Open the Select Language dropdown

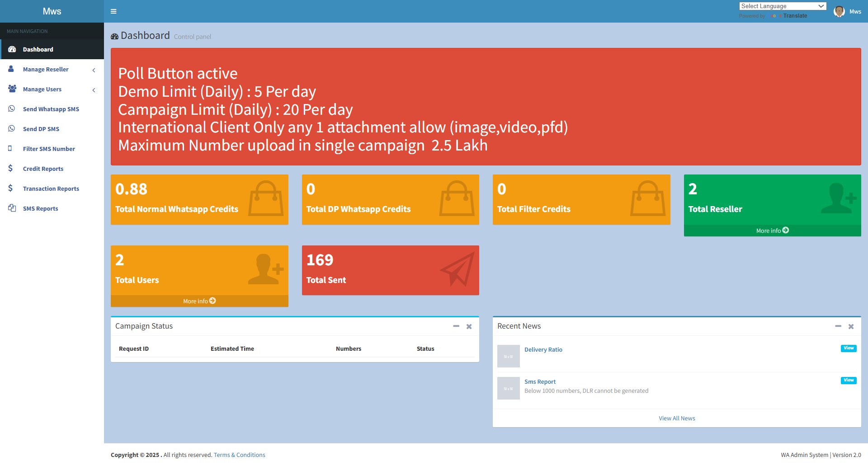[783, 6]
